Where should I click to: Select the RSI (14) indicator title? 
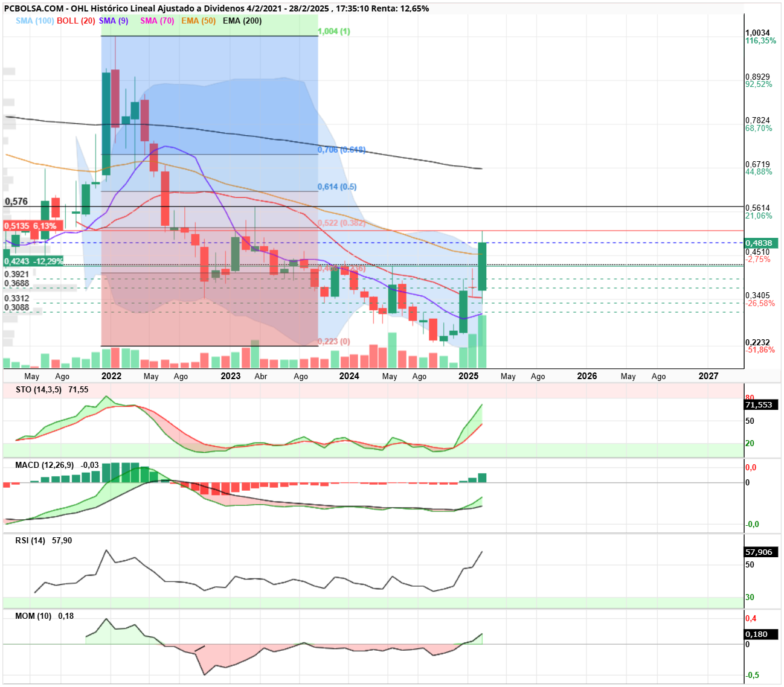tap(30, 540)
